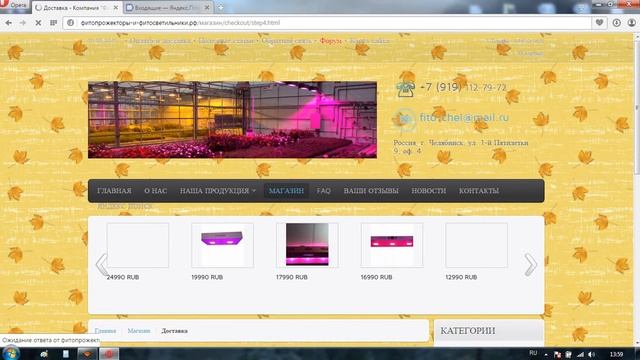Show hidden tray icons arrow
Screen dimensions: 640x360
546,355
